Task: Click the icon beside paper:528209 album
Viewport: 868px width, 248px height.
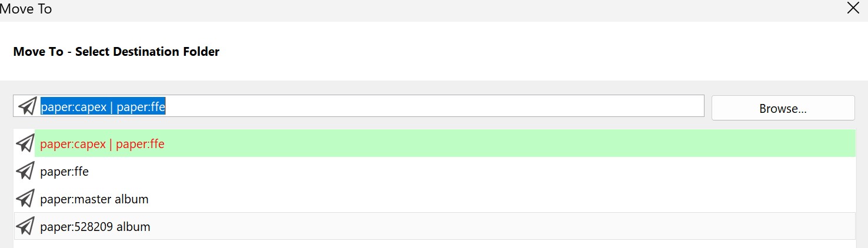Action: click(x=25, y=226)
